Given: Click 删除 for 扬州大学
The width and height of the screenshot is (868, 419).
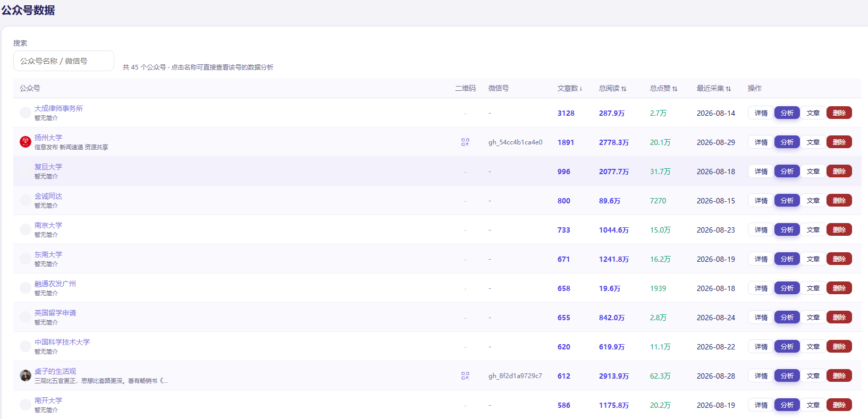Looking at the screenshot, I should [x=839, y=142].
